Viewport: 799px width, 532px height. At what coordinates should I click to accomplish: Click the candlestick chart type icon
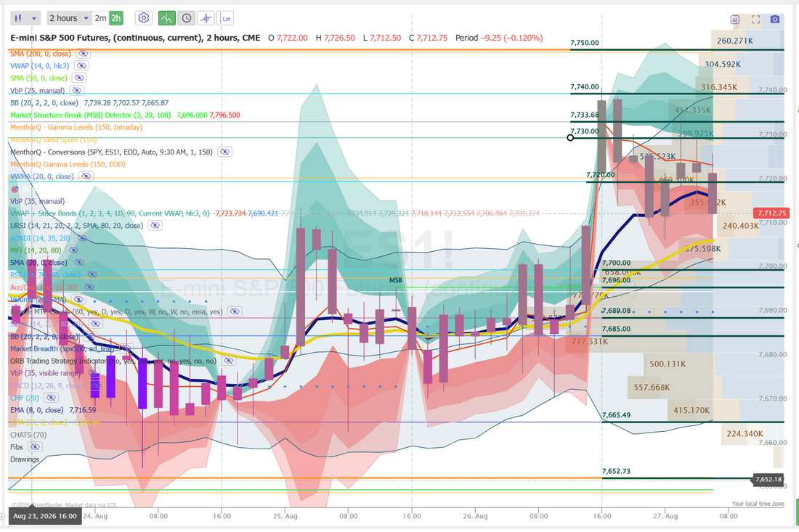(18, 18)
